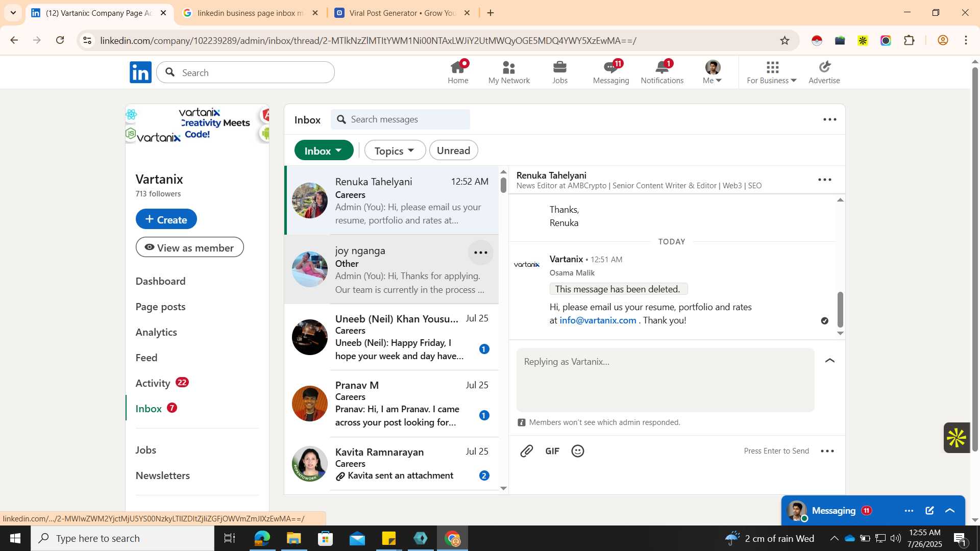
Task: Open Me profile dropdown
Action: (x=712, y=72)
